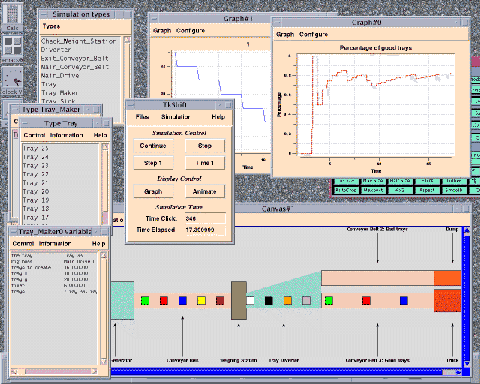Image resolution: width=480 pixels, height=384 pixels.
Task: Open the four-pane grid desktop icon
Action: click(13, 48)
